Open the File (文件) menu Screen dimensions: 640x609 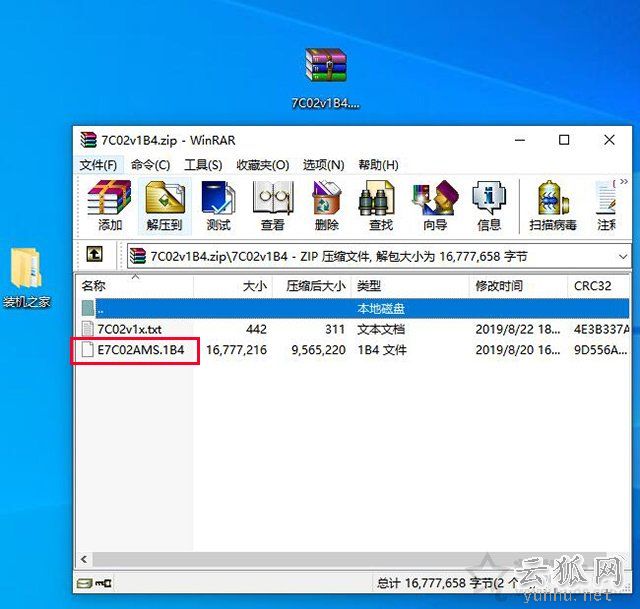coord(98,165)
